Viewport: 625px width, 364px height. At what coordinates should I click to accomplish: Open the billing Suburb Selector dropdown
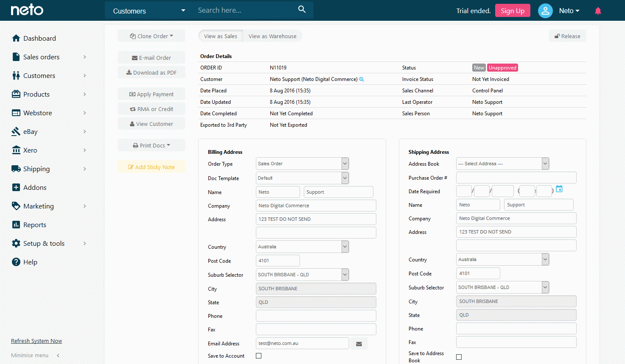click(303, 275)
